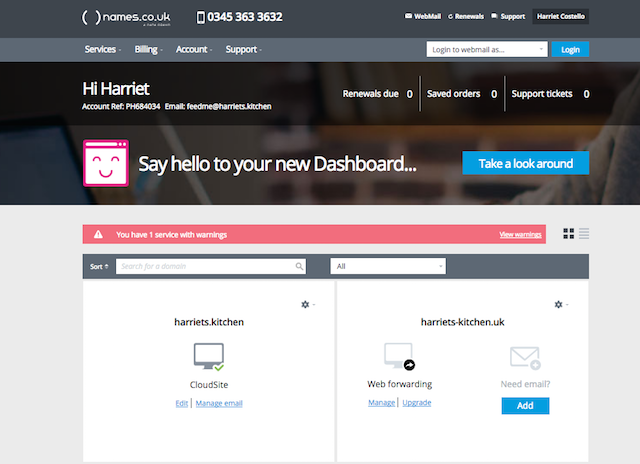Click Take a look around button

pyautogui.click(x=525, y=163)
